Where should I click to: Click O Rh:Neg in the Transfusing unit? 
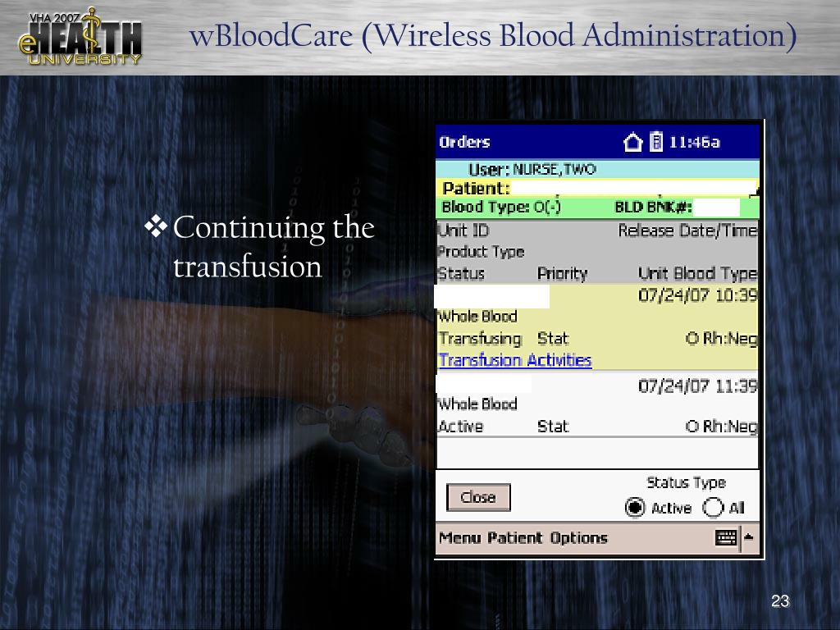tap(722, 339)
